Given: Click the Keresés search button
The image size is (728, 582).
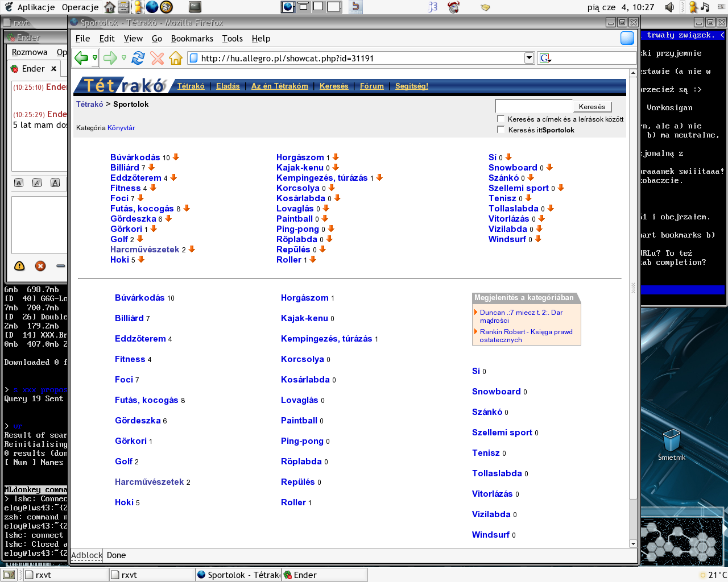Looking at the screenshot, I should 592,107.
